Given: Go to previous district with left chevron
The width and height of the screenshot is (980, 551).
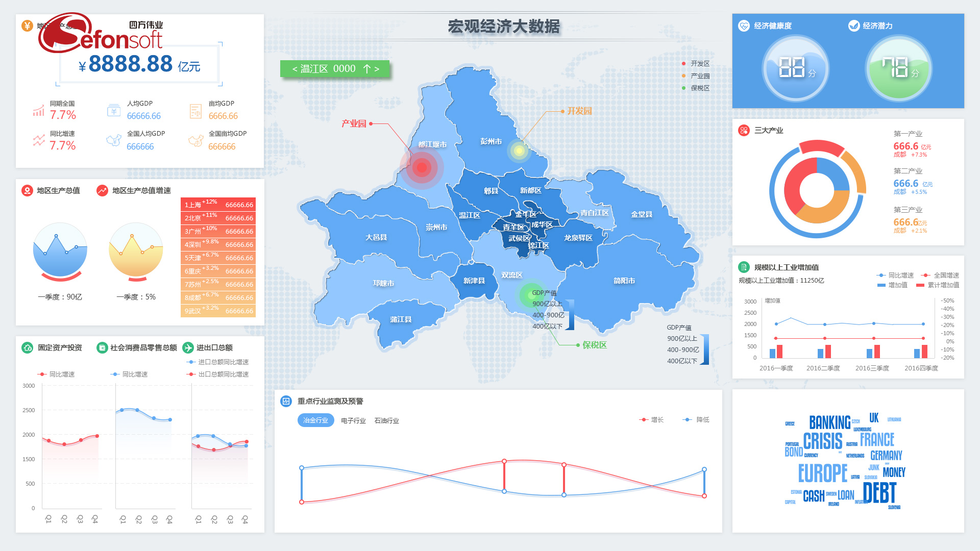Looking at the screenshot, I should tap(295, 69).
